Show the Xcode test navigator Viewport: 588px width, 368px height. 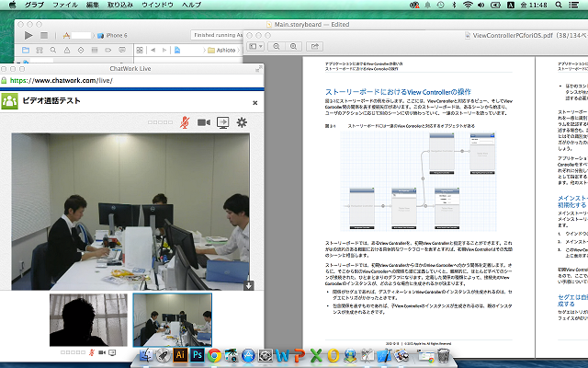[81, 50]
